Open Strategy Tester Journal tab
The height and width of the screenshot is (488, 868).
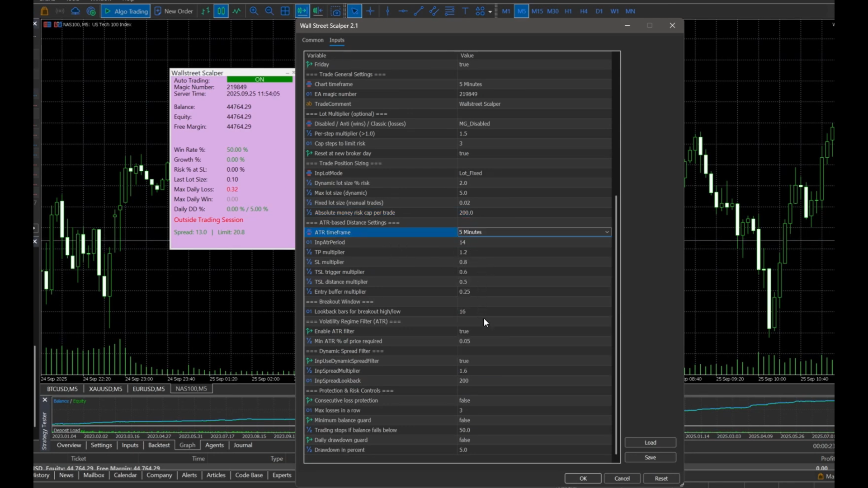coord(243,446)
